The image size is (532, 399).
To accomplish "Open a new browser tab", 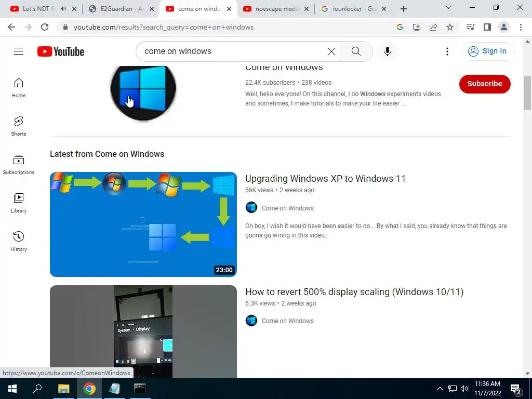I will click(x=403, y=9).
